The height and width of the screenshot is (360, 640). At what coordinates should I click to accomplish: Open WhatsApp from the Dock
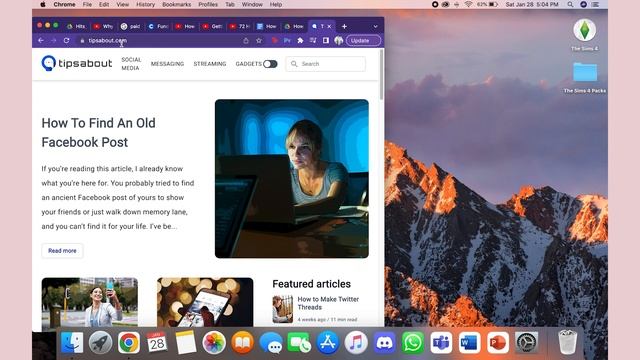[413, 342]
